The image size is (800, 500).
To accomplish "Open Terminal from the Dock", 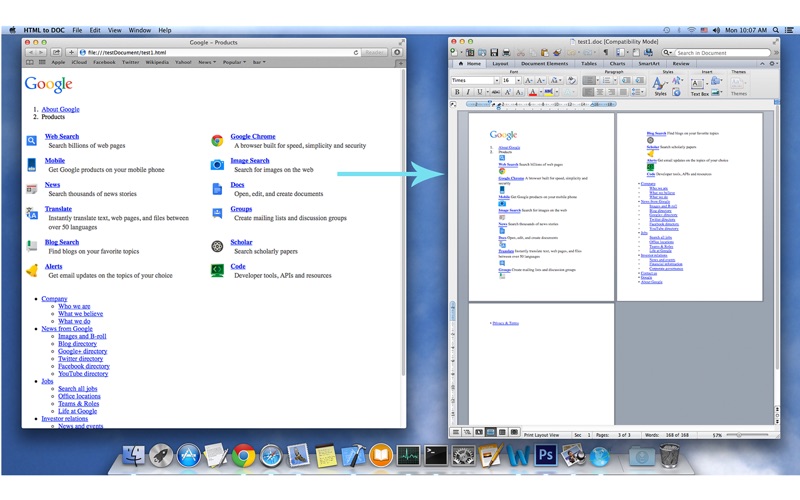I will tap(436, 455).
